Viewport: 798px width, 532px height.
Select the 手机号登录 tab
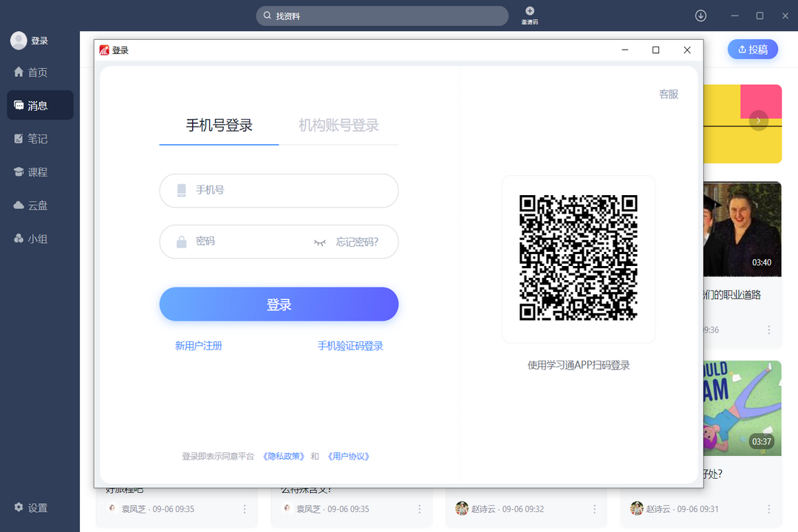[219, 126]
